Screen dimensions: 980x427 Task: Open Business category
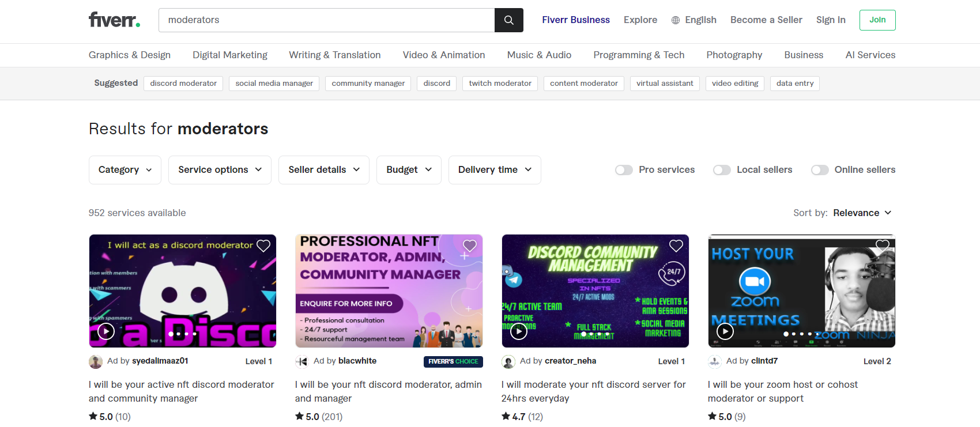[804, 55]
